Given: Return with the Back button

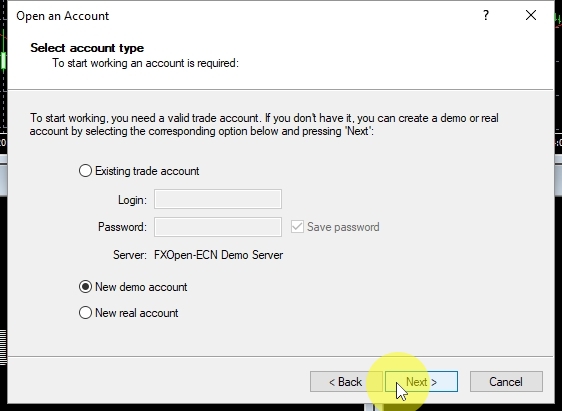Looking at the screenshot, I should 346,382.
